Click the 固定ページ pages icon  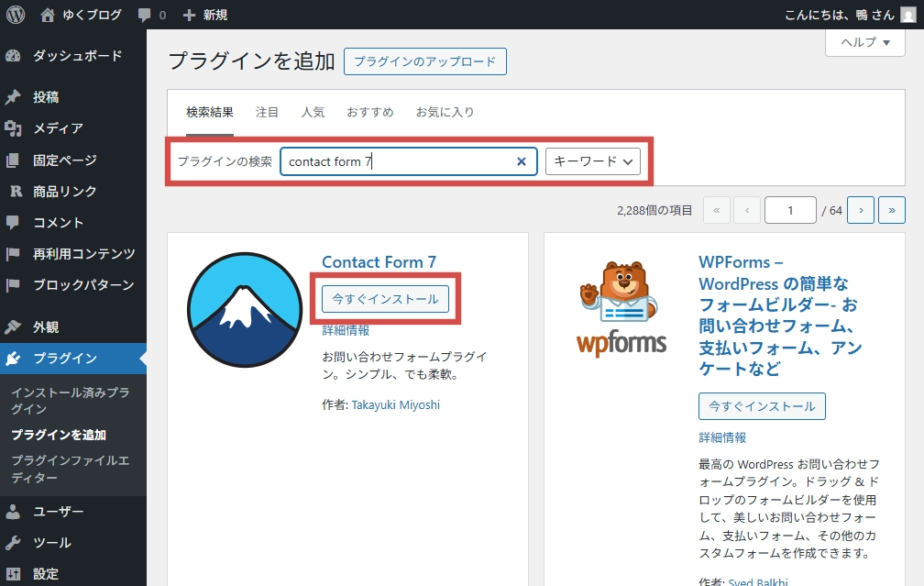13,160
